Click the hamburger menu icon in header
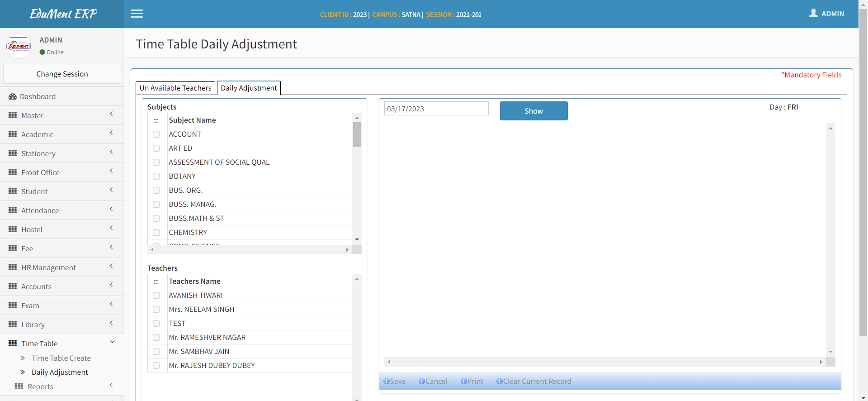Viewport: 868px width, 401px height. tap(137, 14)
